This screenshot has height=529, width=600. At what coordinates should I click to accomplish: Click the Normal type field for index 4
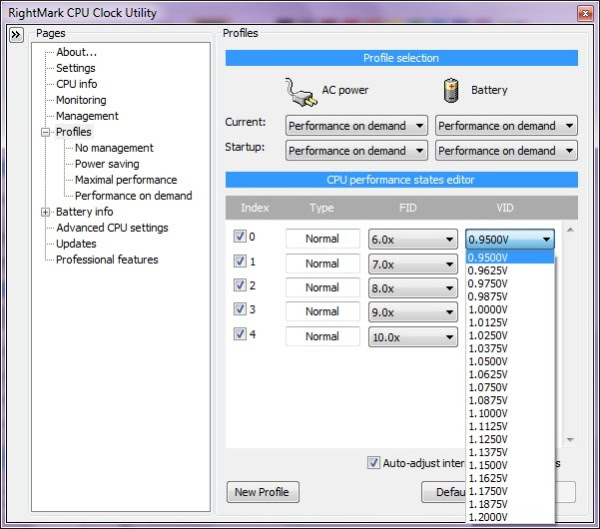tap(323, 336)
